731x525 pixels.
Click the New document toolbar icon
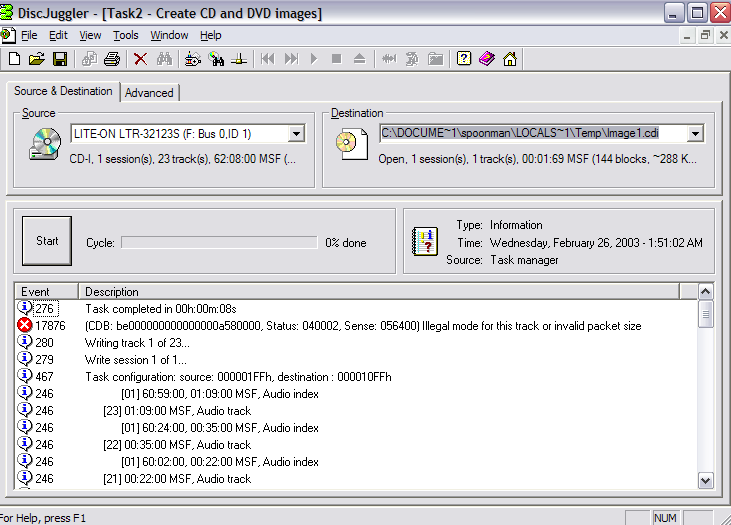pyautogui.click(x=14, y=59)
